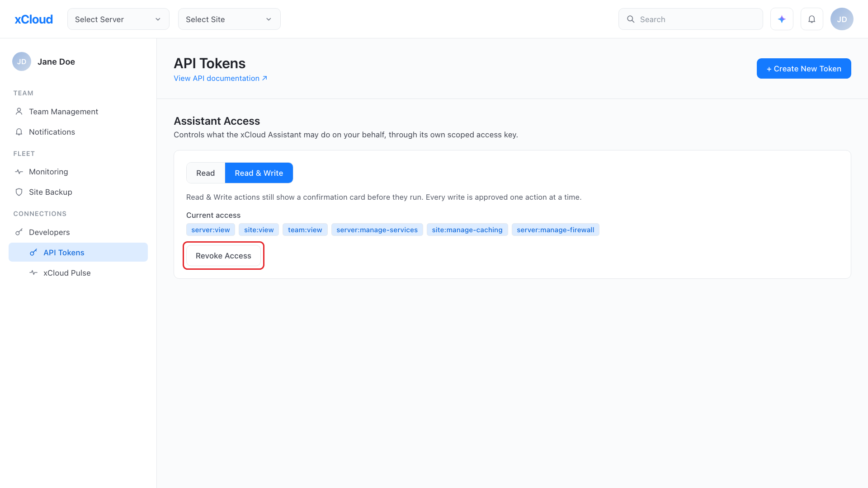Open Team Management page
868x488 pixels.
78,112
